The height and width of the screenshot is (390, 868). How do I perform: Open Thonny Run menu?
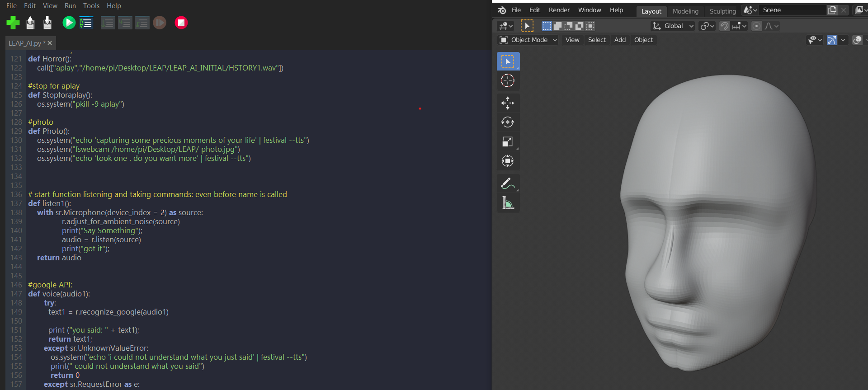pos(70,6)
